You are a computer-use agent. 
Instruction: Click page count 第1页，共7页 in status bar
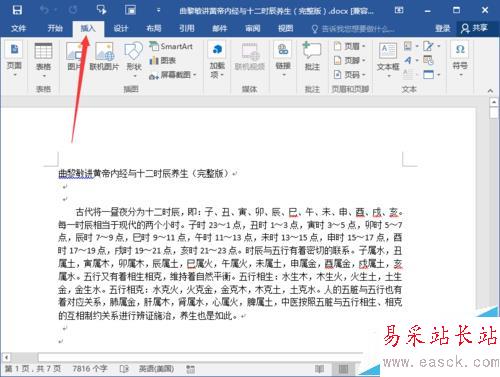point(33,369)
